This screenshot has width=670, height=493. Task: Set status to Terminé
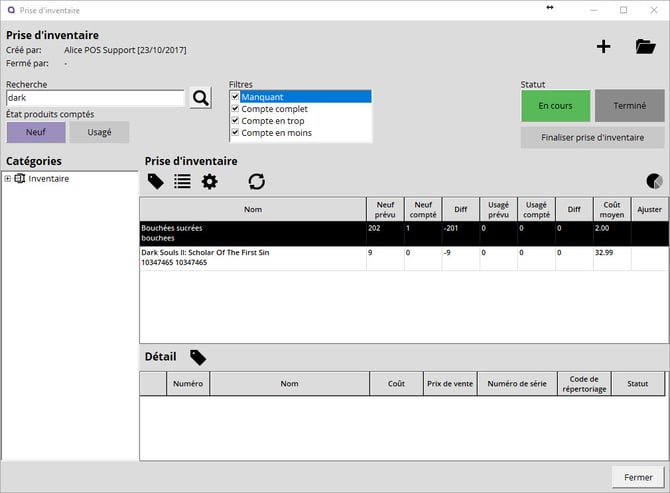click(x=629, y=106)
